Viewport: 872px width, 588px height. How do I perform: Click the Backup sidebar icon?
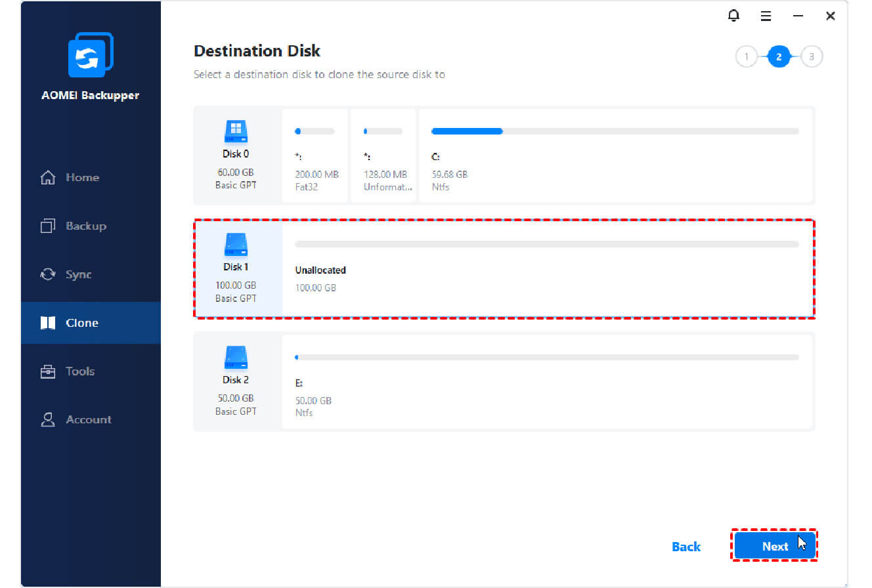[48, 226]
